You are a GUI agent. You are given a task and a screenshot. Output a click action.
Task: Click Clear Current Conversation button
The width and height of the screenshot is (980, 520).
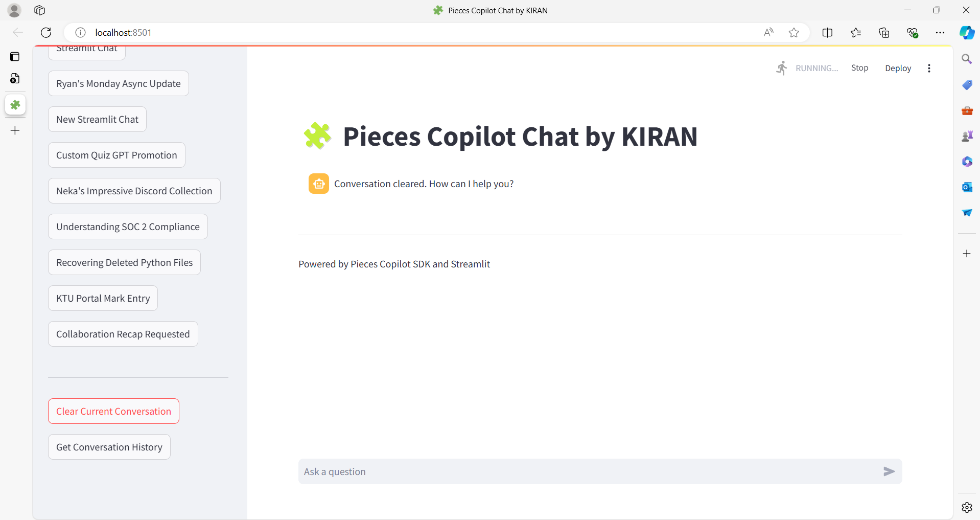coord(113,411)
